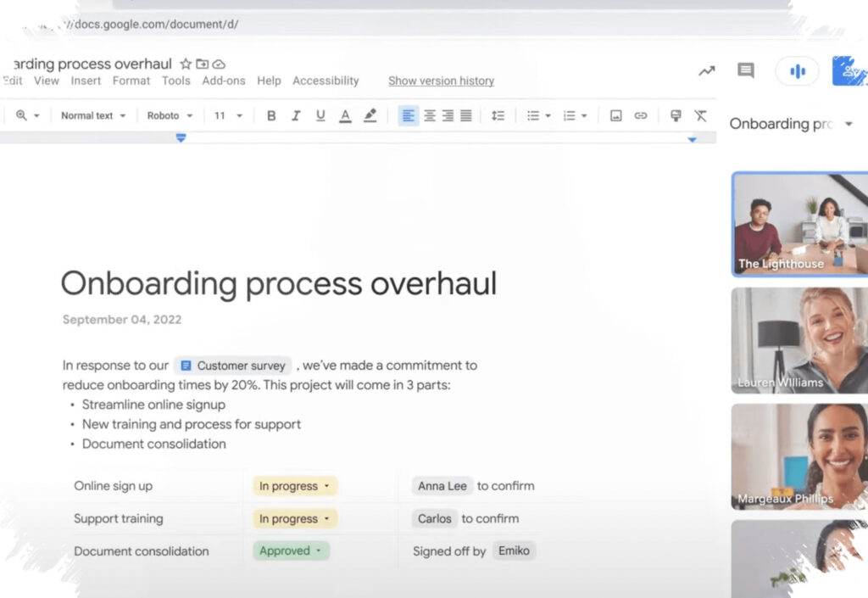Open the Format menu
868x598 pixels.
131,81
